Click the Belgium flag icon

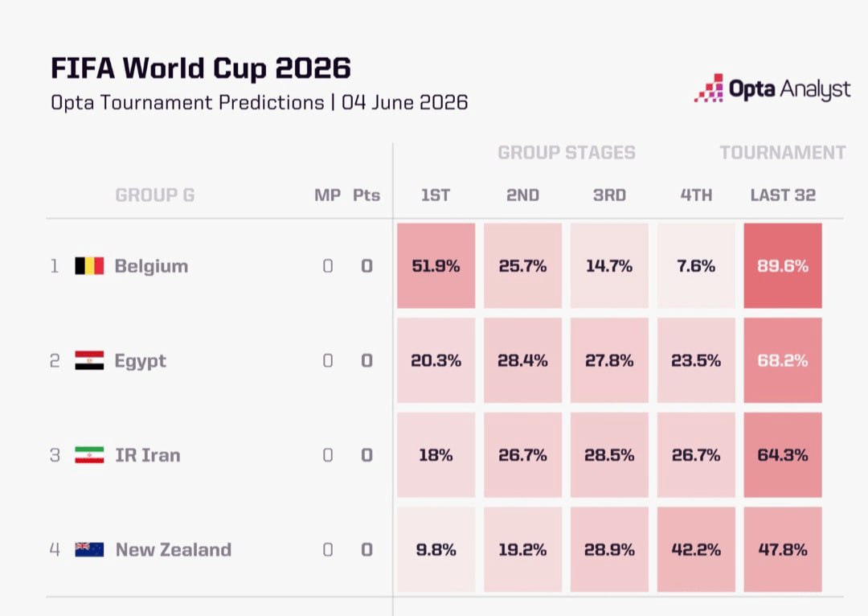[89, 266]
